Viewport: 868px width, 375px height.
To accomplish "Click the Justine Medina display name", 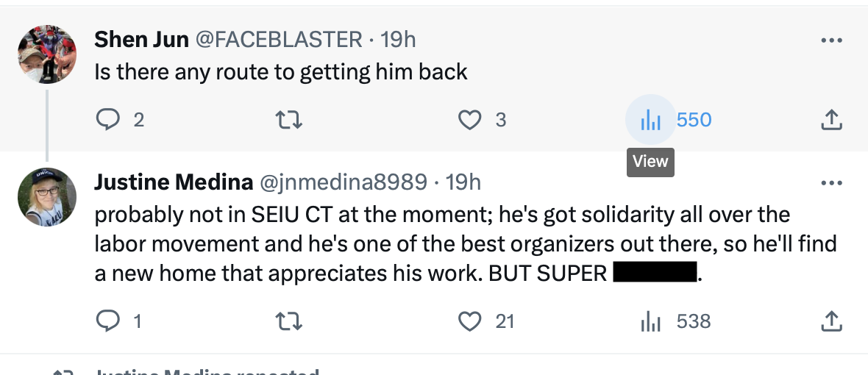I will click(x=174, y=182).
